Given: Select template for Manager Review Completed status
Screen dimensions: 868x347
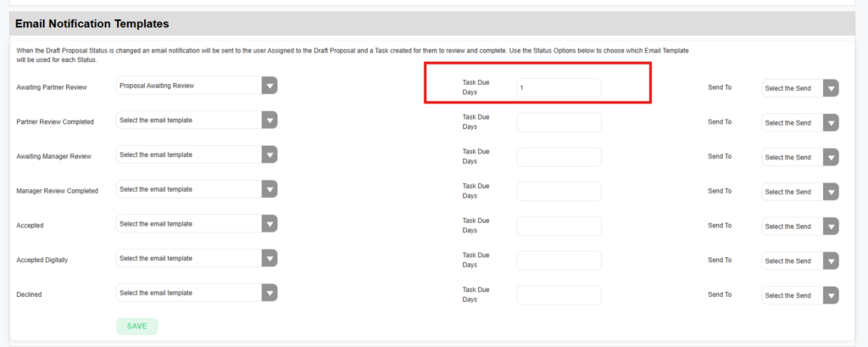Looking at the screenshot, I should tap(197, 190).
